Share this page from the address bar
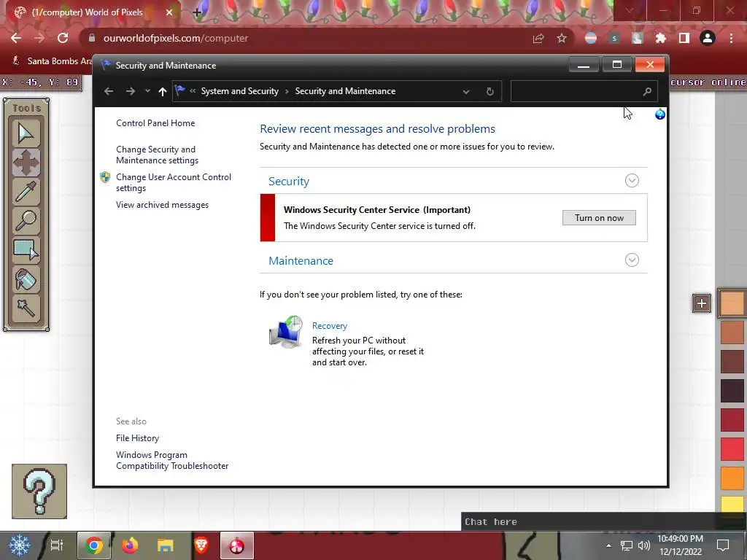 coord(538,38)
